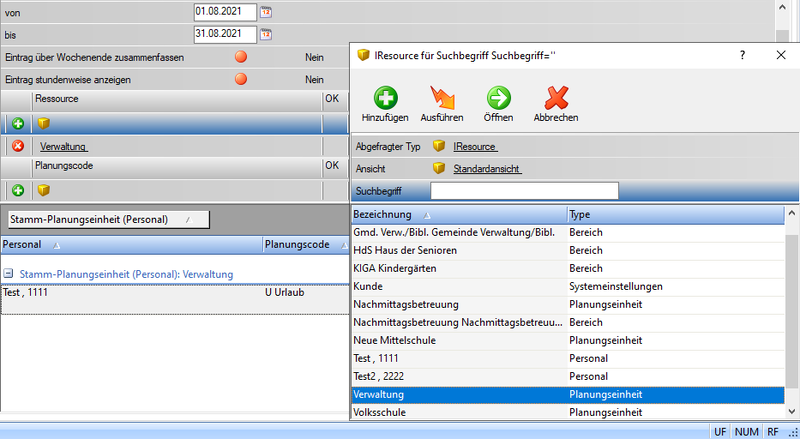Screen dimensions: 800x439
Task: Click the results list vertical scrollbar
Action: pos(792,300)
